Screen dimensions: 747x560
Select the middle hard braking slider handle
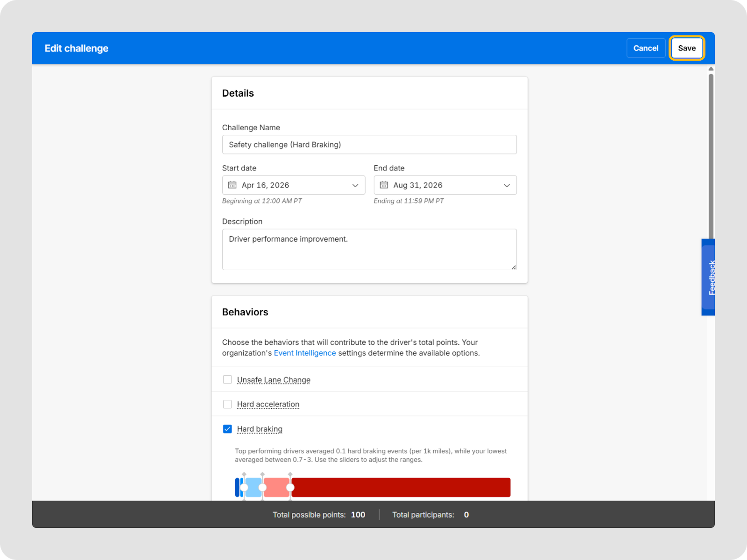click(262, 487)
